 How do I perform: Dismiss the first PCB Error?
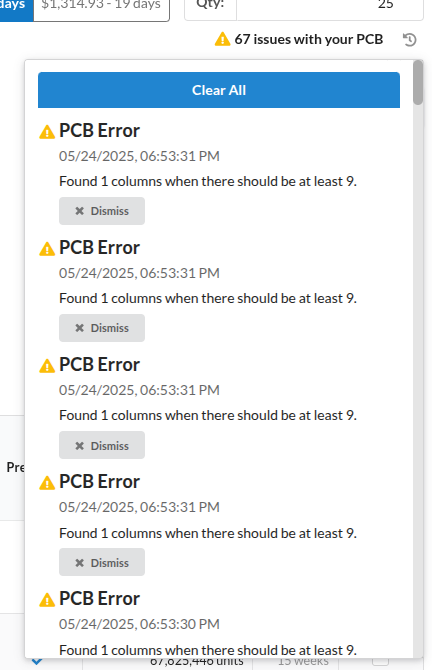coord(102,211)
